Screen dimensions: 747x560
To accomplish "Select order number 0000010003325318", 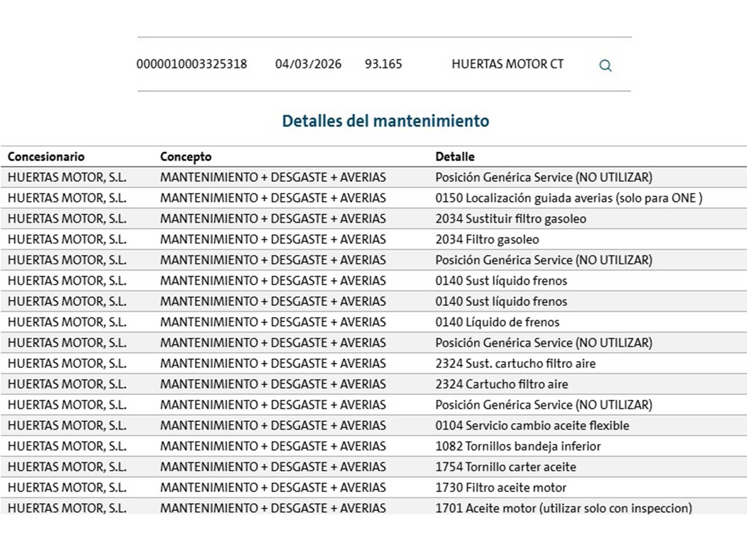I will click(191, 64).
